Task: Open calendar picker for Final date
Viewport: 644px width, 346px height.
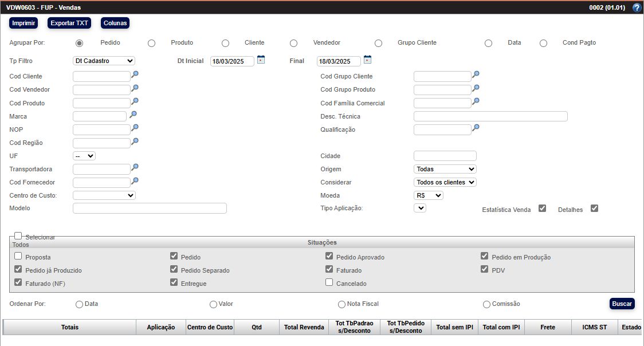Action: coord(367,60)
